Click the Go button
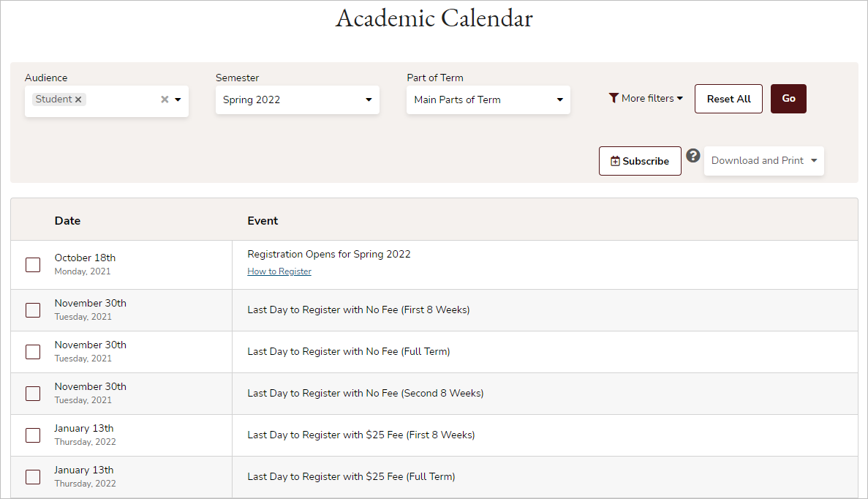Image resolution: width=868 pixels, height=499 pixels. tap(788, 98)
